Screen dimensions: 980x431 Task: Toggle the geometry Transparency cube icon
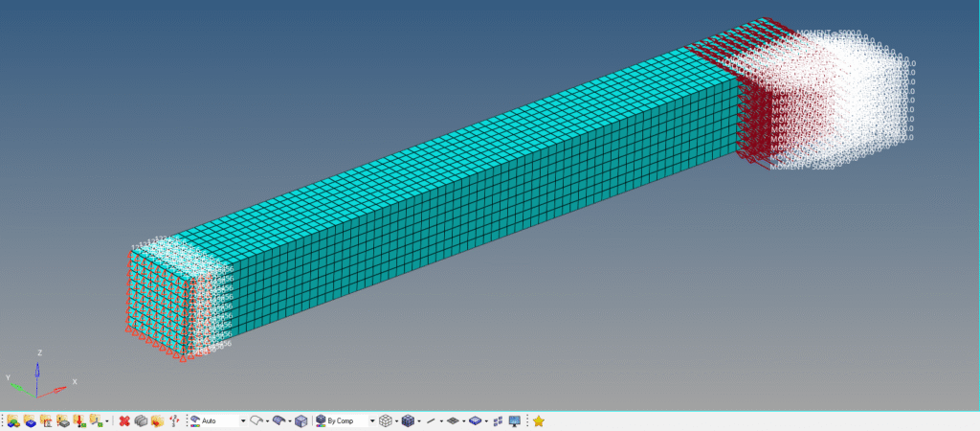(301, 421)
